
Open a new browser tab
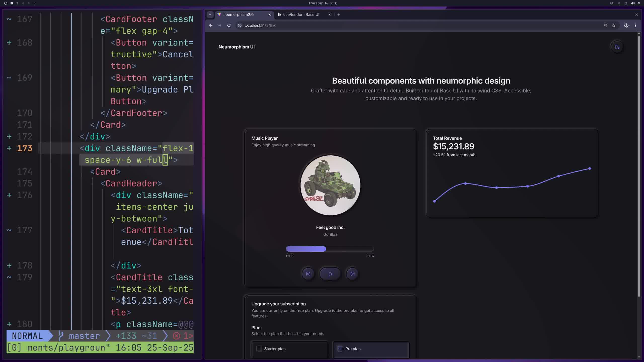pos(339,15)
